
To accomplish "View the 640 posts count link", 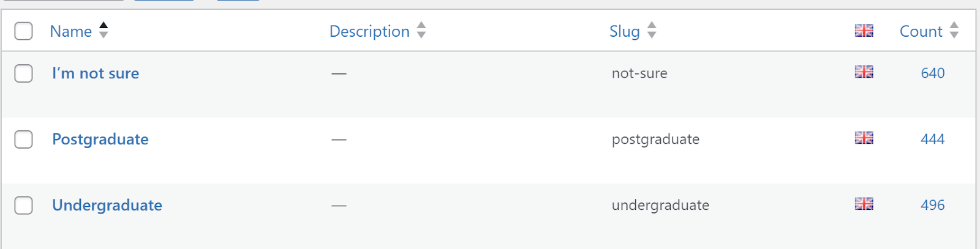I will pos(933,73).
